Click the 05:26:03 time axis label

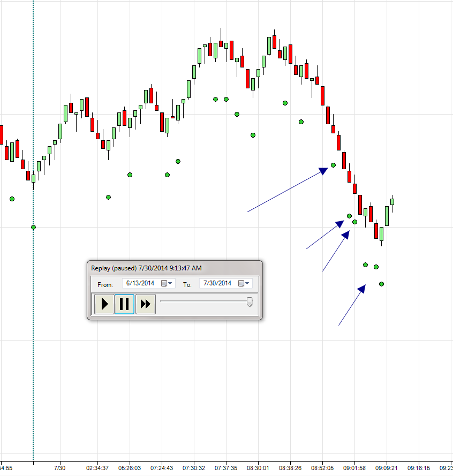pyautogui.click(x=130, y=468)
